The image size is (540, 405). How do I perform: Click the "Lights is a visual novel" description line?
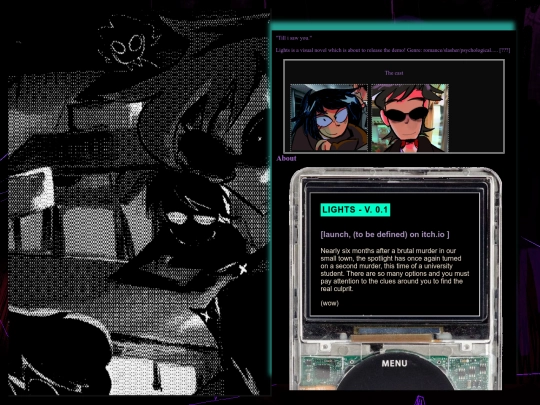393,50
